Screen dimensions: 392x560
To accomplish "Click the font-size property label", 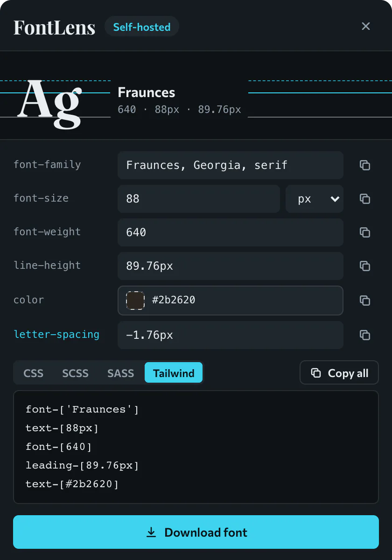I will pos(41,198).
